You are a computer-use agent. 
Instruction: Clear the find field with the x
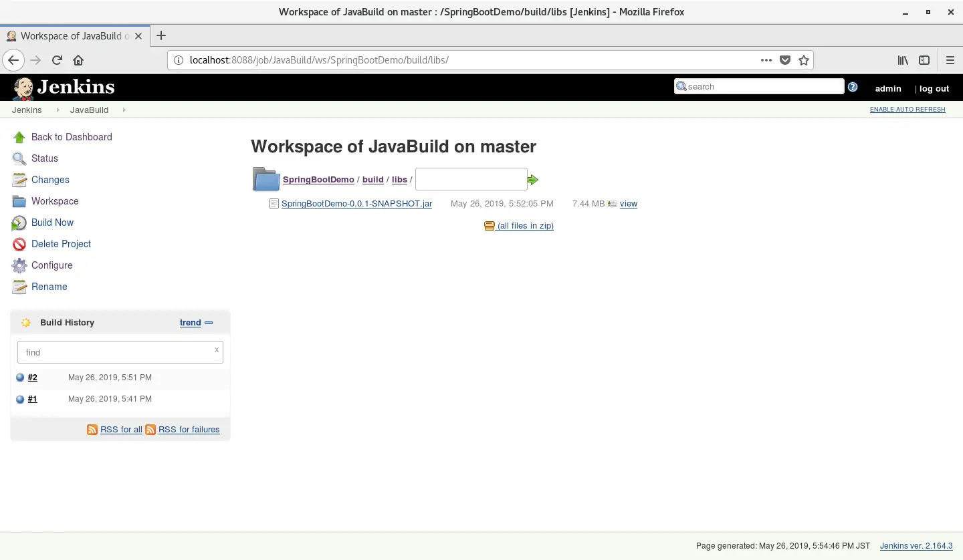(217, 349)
